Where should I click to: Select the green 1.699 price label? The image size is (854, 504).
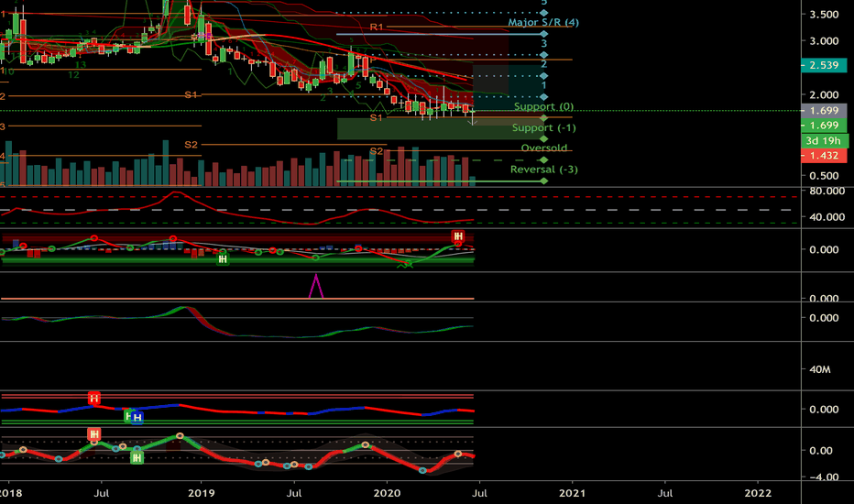(824, 126)
